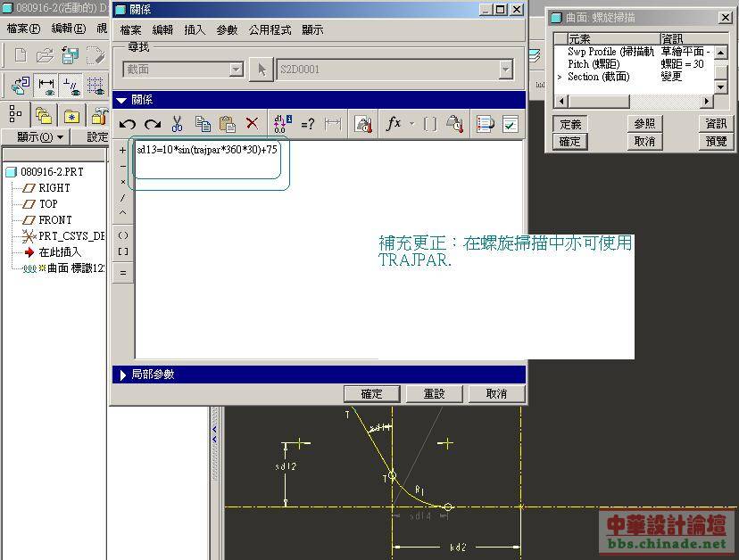This screenshot has width=739, height=560.
Task: Click 資訊 button in helical sweep dialog
Action: (x=716, y=124)
